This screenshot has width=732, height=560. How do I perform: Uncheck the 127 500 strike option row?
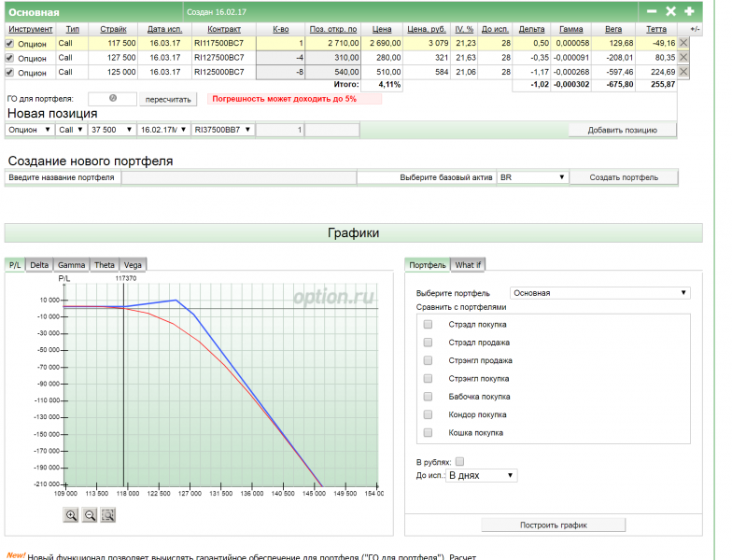[9, 58]
